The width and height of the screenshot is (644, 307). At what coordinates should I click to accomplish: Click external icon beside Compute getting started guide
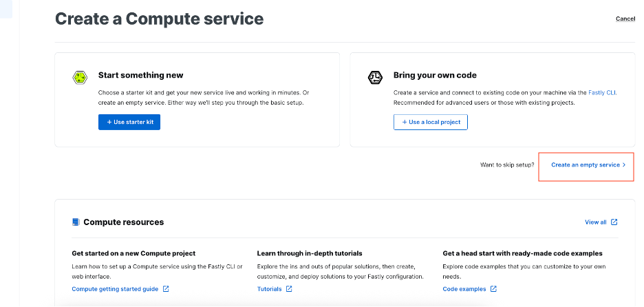[x=166, y=289]
